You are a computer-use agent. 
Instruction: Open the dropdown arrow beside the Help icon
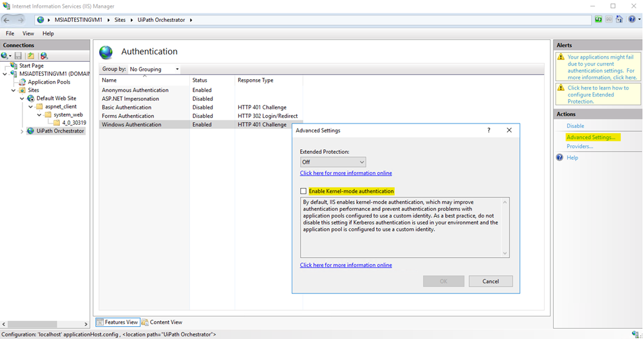point(639,20)
